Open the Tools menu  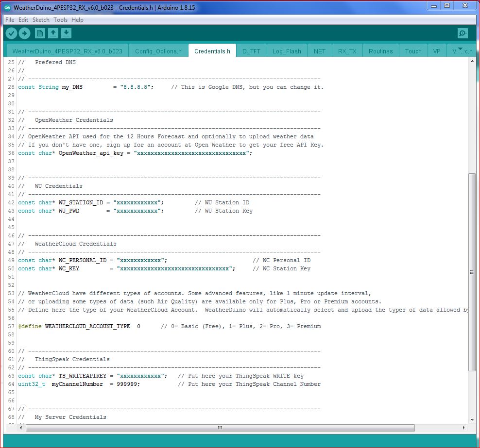tap(61, 20)
